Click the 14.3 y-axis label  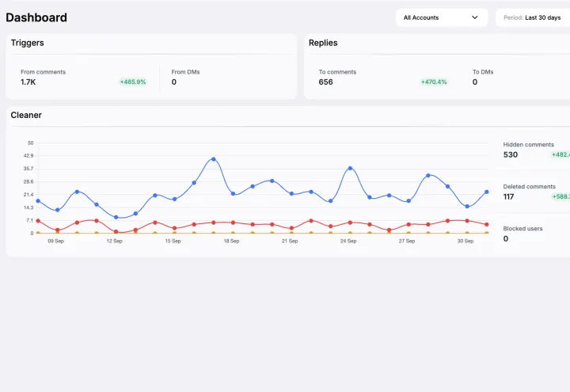point(28,207)
